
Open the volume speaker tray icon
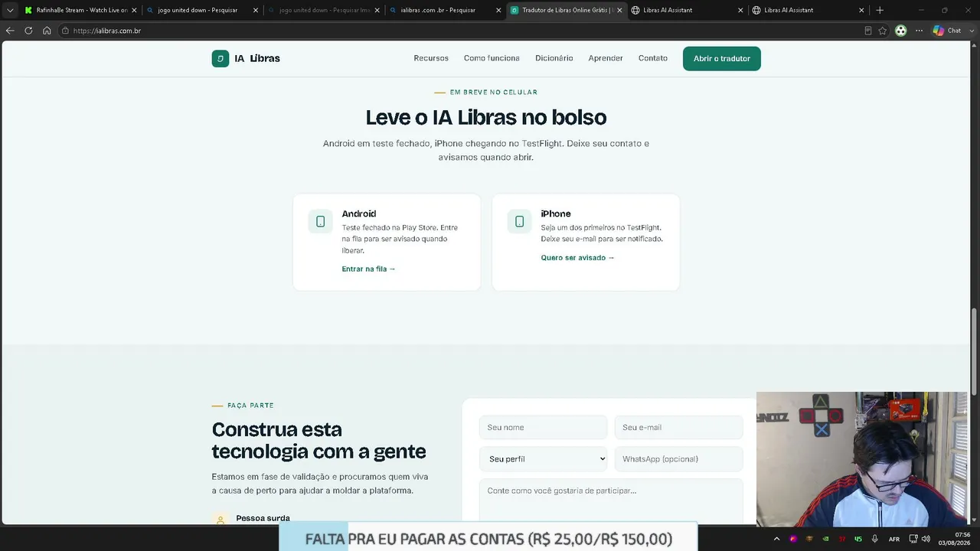point(926,539)
